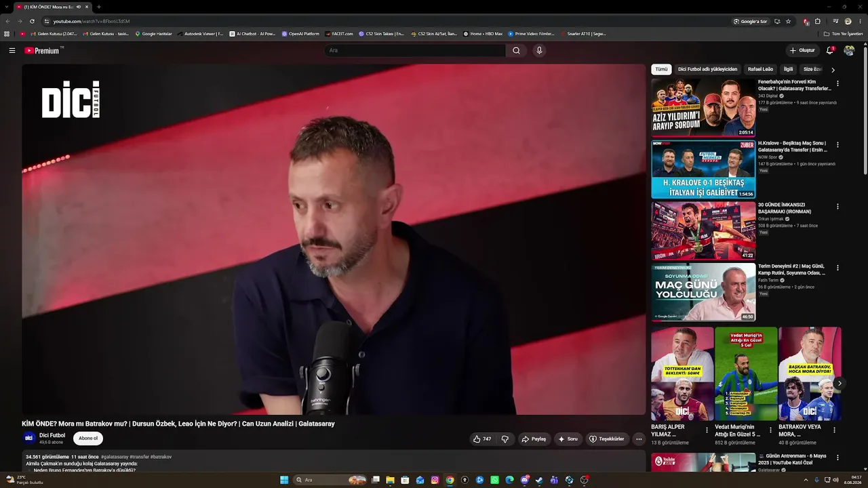Subscribe with the Abone ol button
This screenshot has width=868, height=488.
tap(88, 438)
